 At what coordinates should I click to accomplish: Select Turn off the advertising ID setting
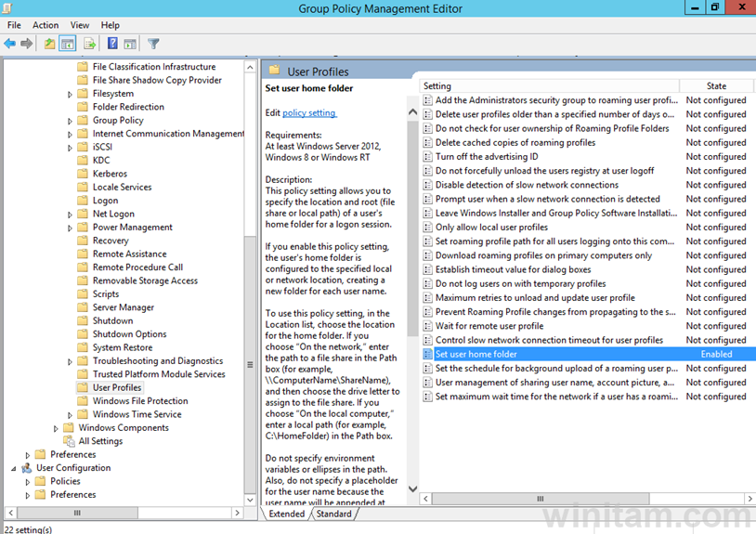[487, 157]
